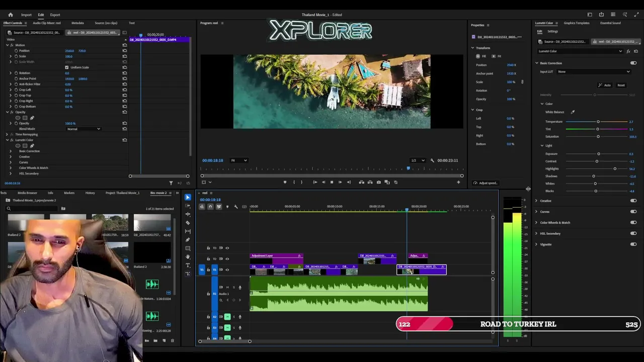The width and height of the screenshot is (644, 362).
Task: Click the timeline playhead marker
Action: 407,209
